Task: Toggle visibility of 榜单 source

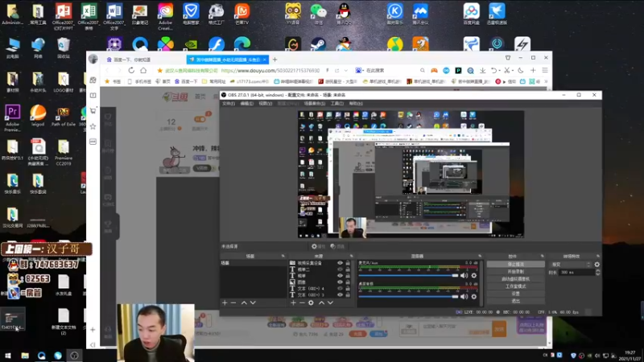Action: [x=340, y=275]
